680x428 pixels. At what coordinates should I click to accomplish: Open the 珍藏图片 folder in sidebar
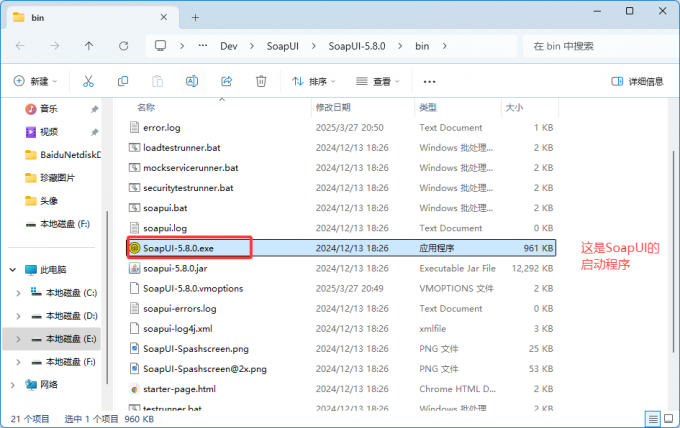[50, 178]
